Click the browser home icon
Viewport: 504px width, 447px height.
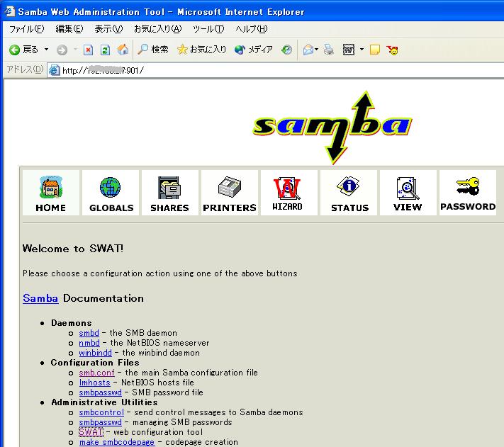coord(122,50)
